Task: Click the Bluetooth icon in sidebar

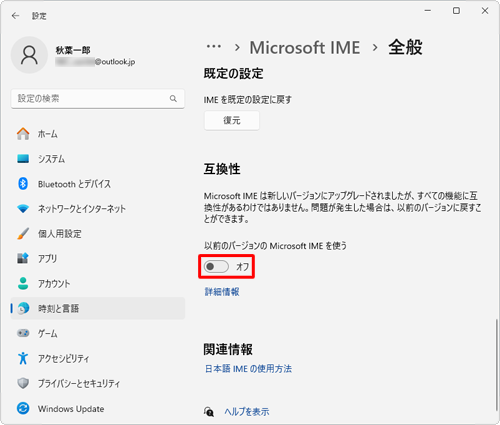Action: pyautogui.click(x=23, y=184)
